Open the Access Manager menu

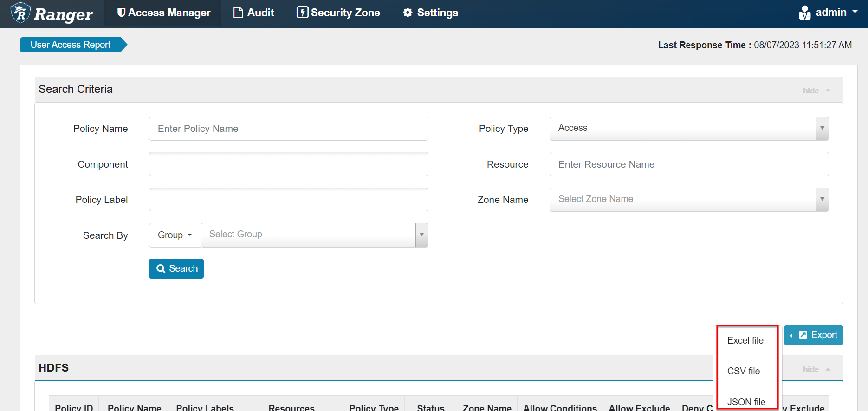(163, 13)
